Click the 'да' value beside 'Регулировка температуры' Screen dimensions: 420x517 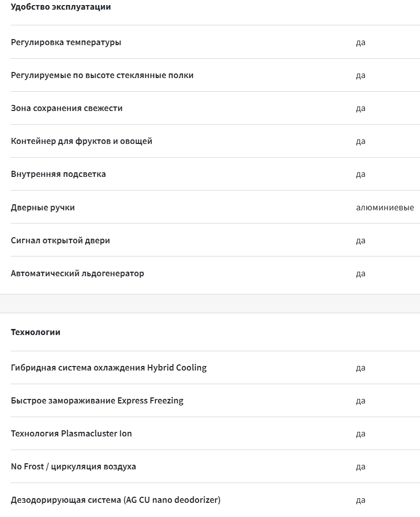coord(361,43)
